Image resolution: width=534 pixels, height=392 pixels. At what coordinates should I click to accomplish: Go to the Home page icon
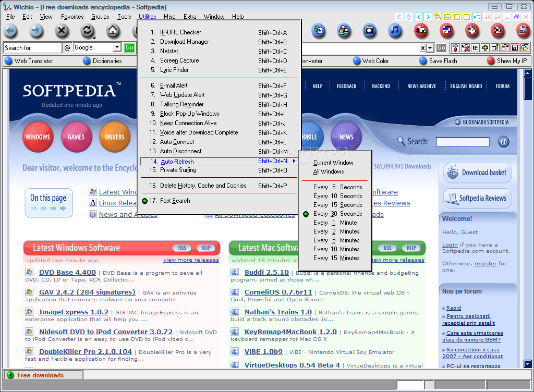point(113,31)
